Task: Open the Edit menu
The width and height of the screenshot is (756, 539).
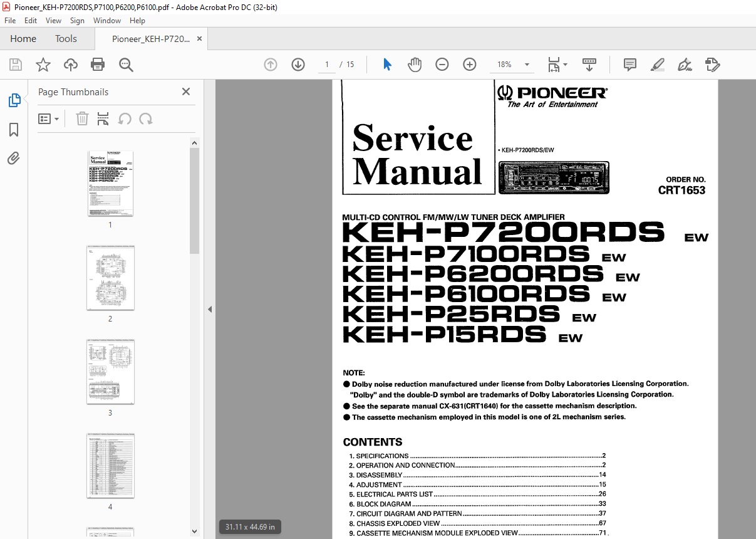Action: (31, 21)
